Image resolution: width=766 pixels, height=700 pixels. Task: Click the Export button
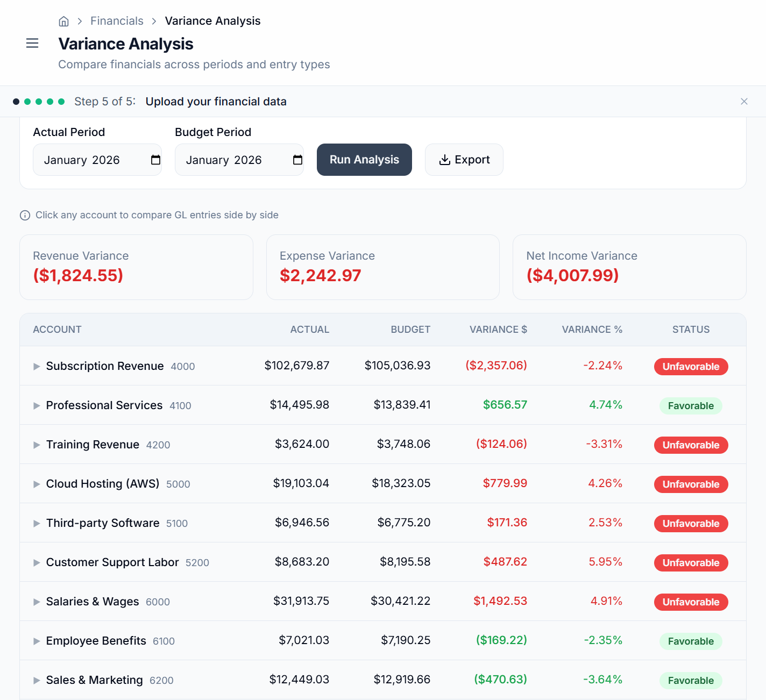pyautogui.click(x=464, y=160)
